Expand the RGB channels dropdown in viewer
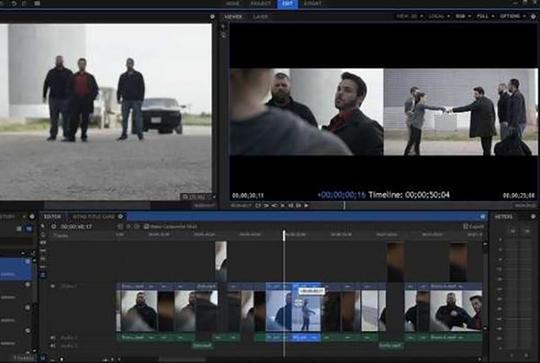 pos(463,16)
